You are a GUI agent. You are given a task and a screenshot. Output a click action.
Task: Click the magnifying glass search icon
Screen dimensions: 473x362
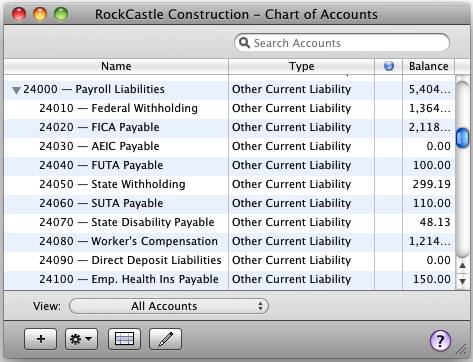244,43
